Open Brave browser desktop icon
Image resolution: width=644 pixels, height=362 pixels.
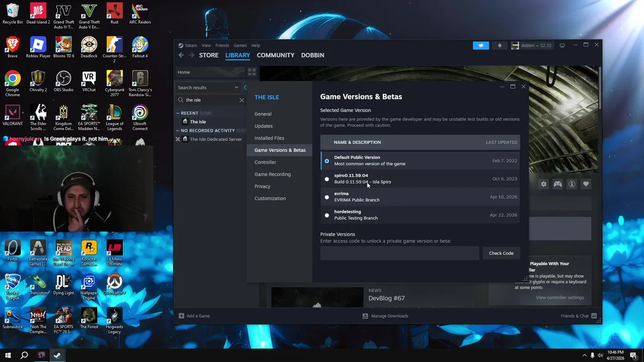coord(13,47)
